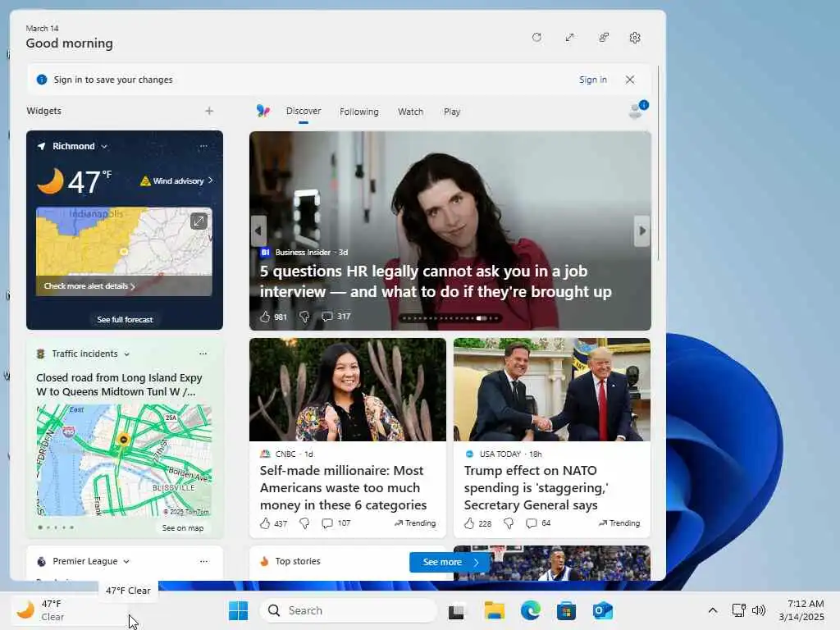The image size is (840, 630).
Task: Click the widgets board vertical scrollbar
Action: click(x=659, y=163)
